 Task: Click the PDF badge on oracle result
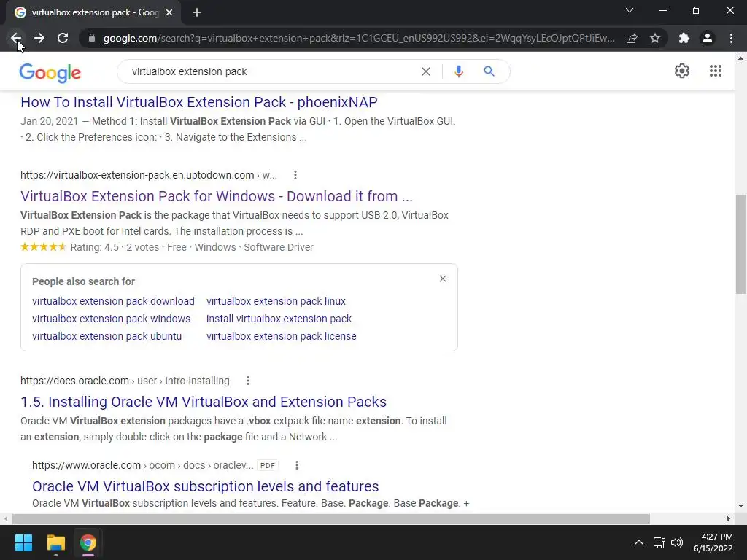(x=268, y=465)
